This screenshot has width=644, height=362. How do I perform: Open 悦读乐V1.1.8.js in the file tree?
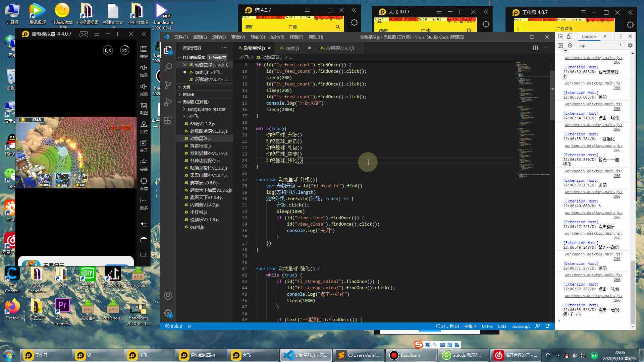point(204,220)
